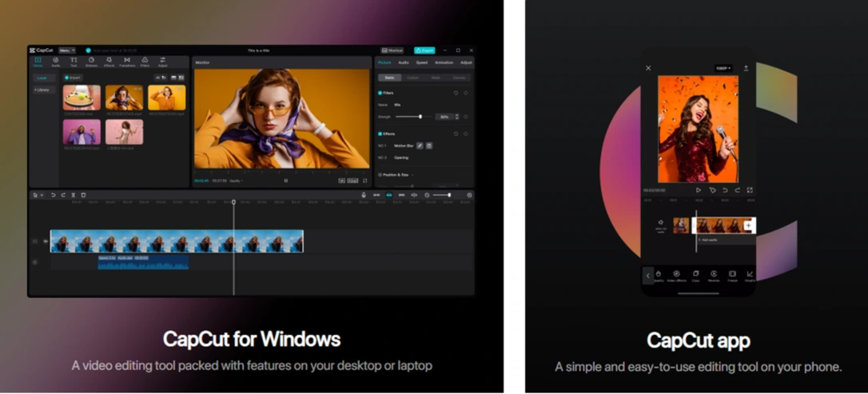Switch to the Animation tab
This screenshot has height=394, width=868.
coord(444,62)
